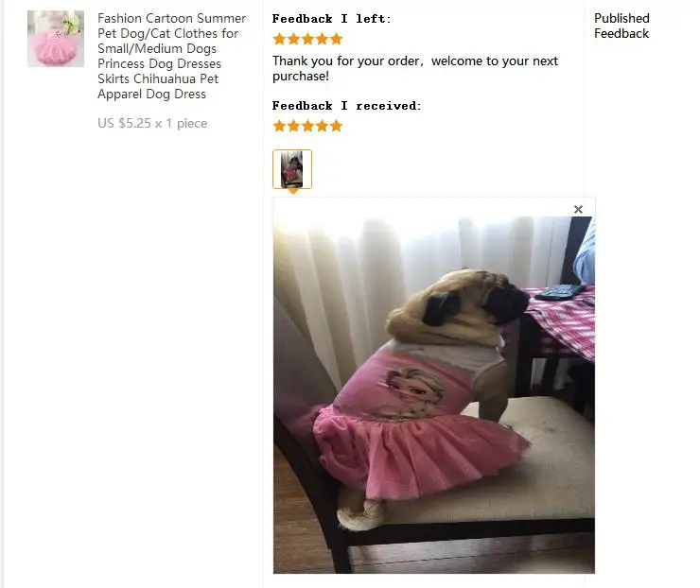Click the US $5.25 x 1 piece price

[152, 123]
